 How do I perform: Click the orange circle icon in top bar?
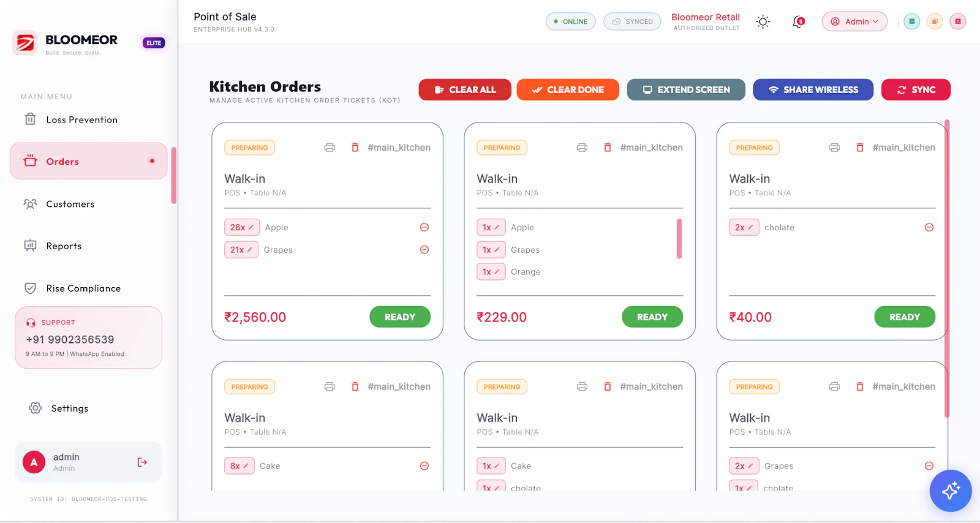tap(935, 21)
